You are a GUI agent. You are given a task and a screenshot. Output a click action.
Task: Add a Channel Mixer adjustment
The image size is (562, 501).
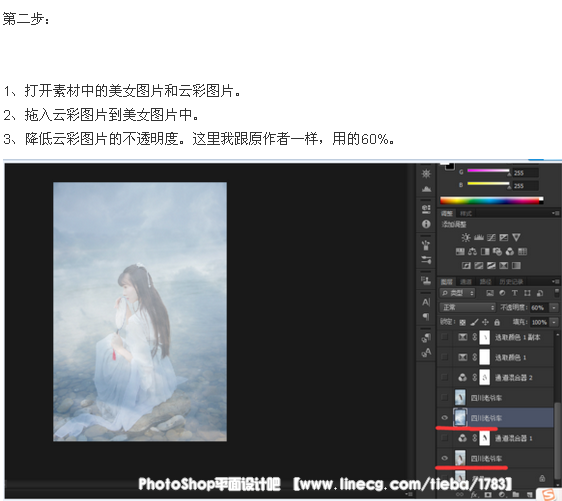pyautogui.click(x=510, y=252)
